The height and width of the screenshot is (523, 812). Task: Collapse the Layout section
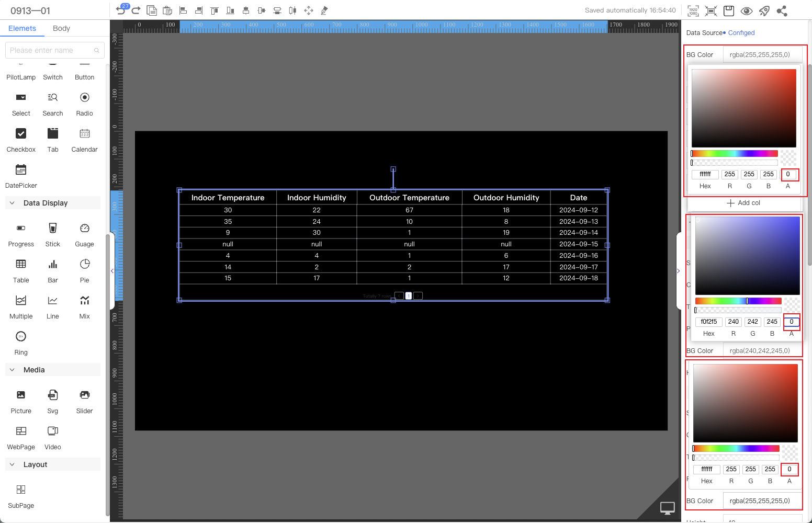click(x=12, y=464)
